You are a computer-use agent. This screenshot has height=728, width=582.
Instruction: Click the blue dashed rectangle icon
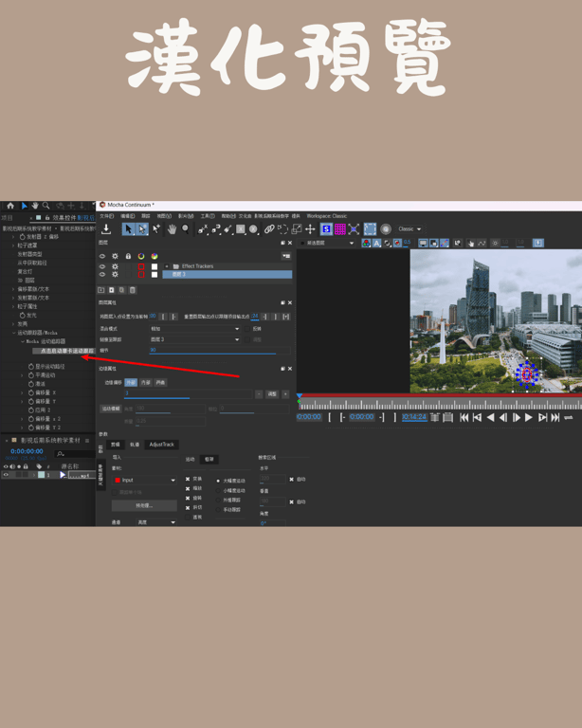click(x=370, y=228)
